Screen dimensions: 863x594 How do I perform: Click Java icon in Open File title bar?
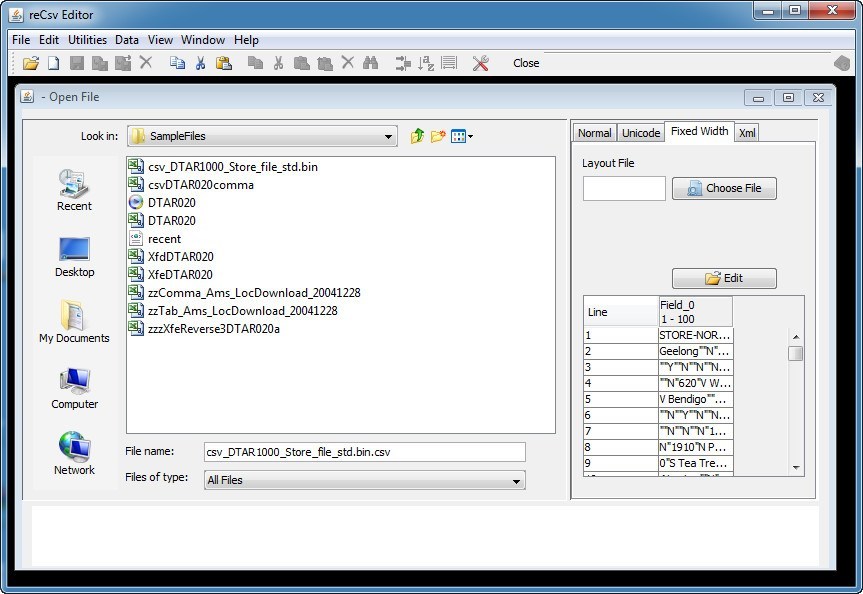(x=27, y=96)
